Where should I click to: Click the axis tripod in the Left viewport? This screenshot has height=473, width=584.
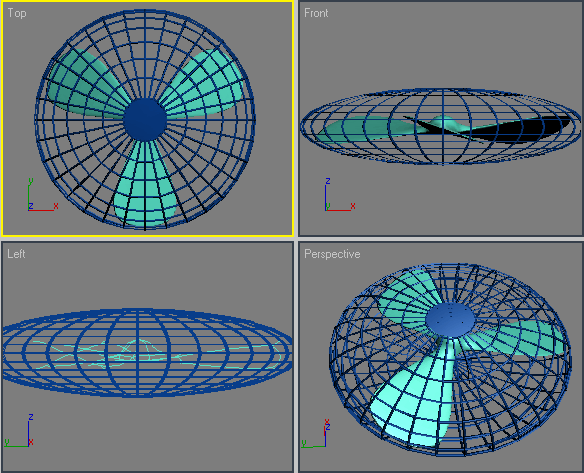[19, 430]
